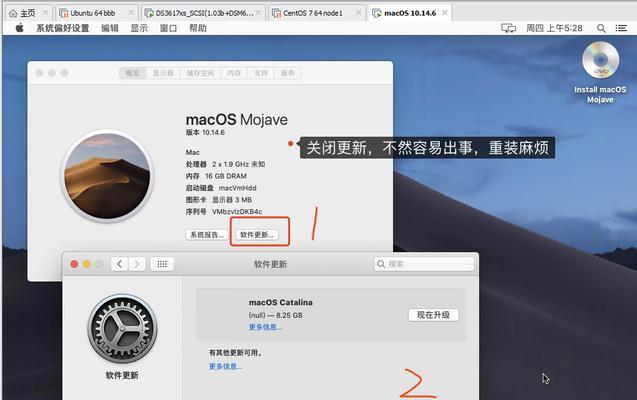Open 窗口 menu
This screenshot has width=637, height=400.
pos(168,28)
